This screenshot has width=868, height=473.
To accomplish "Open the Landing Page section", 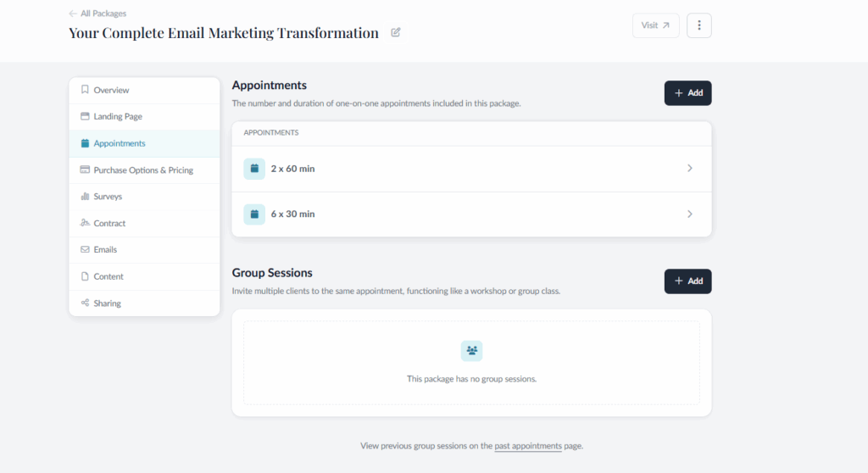I will click(144, 116).
